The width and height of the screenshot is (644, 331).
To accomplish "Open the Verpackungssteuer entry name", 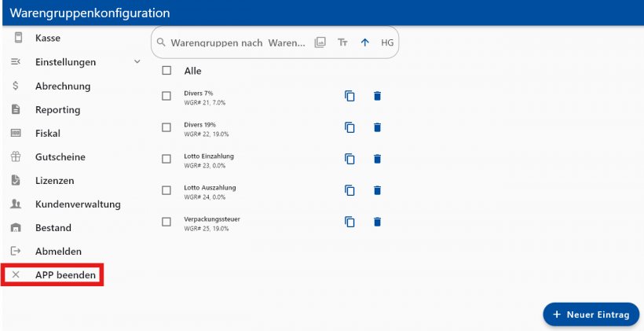I will [212, 219].
